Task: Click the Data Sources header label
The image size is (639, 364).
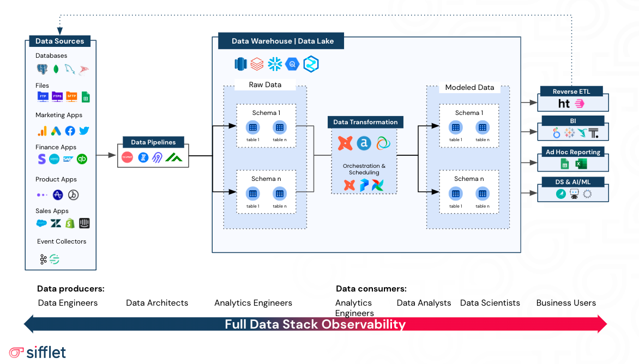Action: (x=59, y=41)
